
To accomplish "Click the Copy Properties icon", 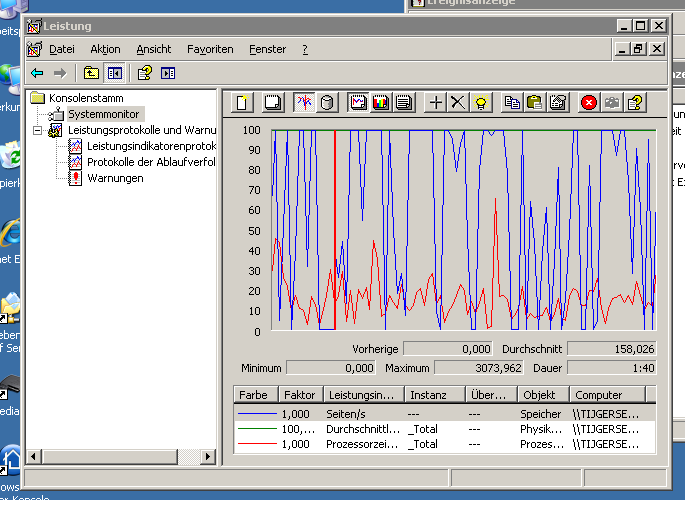I will tap(512, 103).
